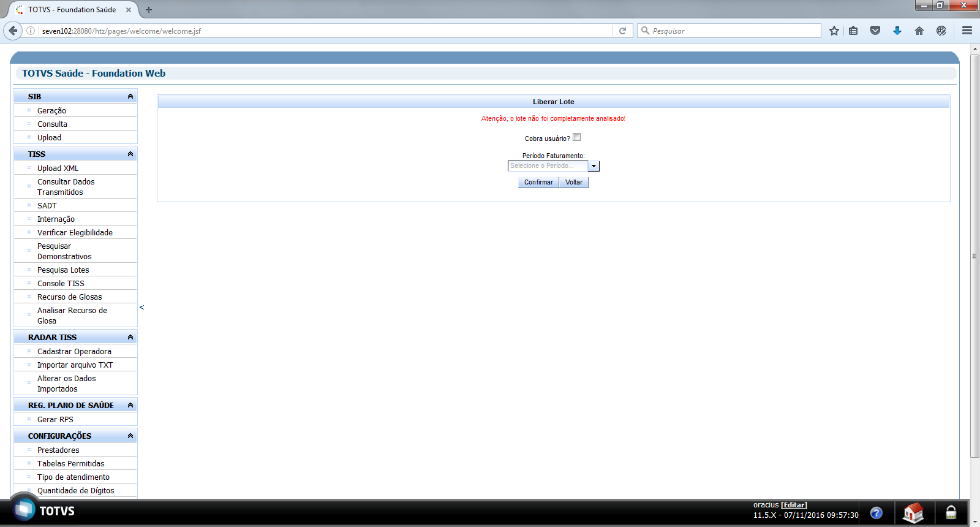The width and height of the screenshot is (980, 527).
Task: Collapse the TISS menu section
Action: click(x=130, y=154)
